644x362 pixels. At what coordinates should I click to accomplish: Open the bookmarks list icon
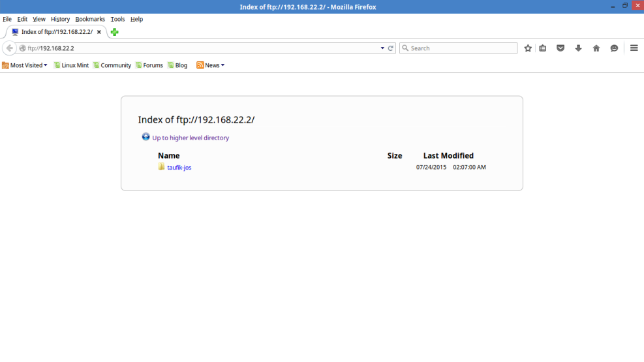coord(543,48)
